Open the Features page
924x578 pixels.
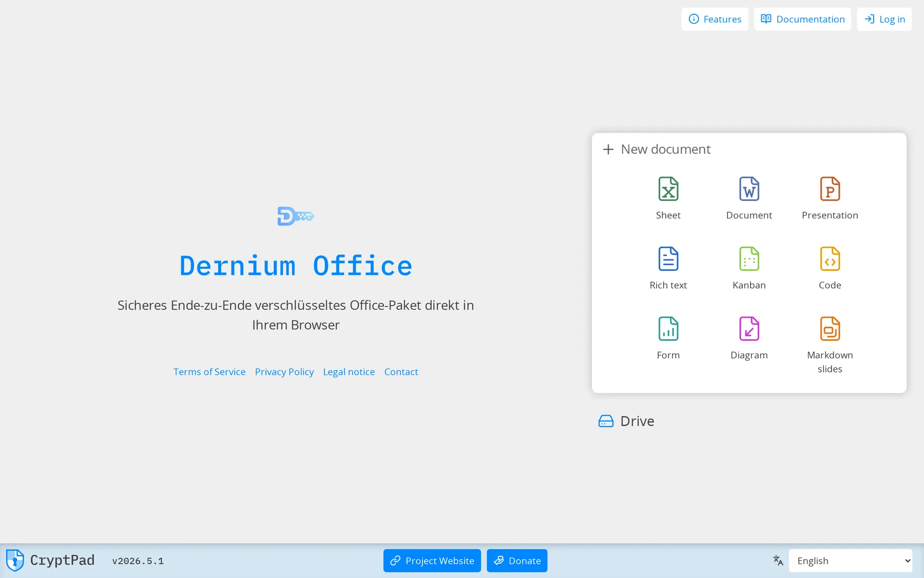pyautogui.click(x=715, y=19)
